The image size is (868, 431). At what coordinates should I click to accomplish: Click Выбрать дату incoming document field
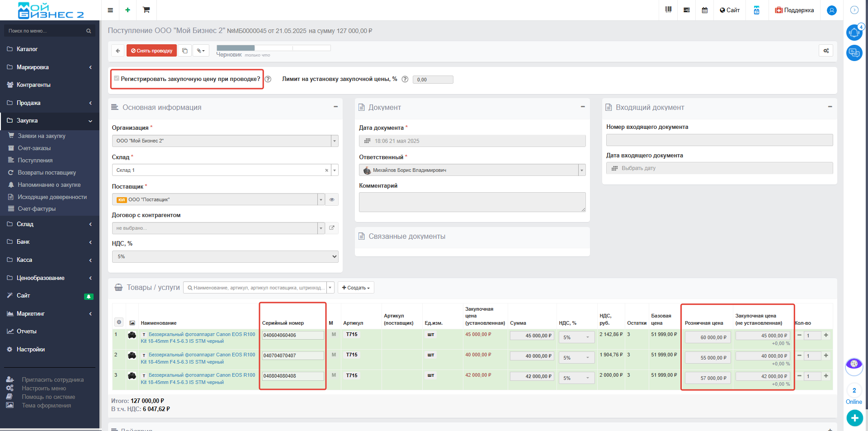[719, 168]
